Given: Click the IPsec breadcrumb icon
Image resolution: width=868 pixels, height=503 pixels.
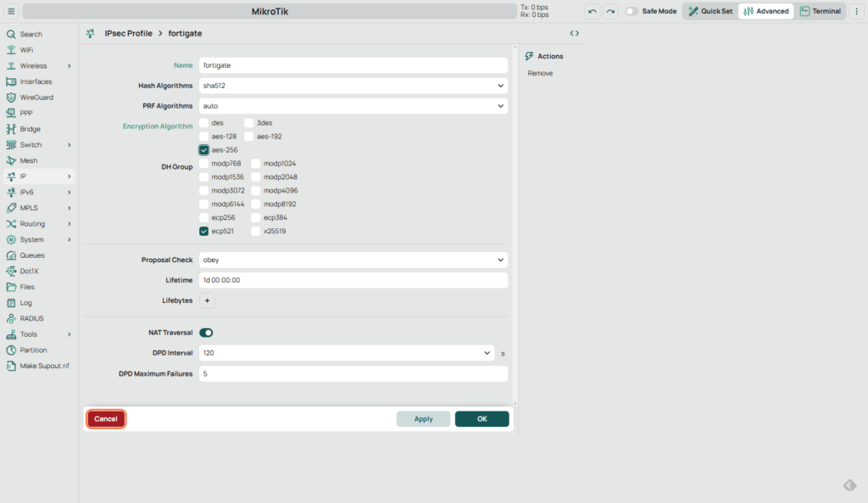Looking at the screenshot, I should pos(90,33).
